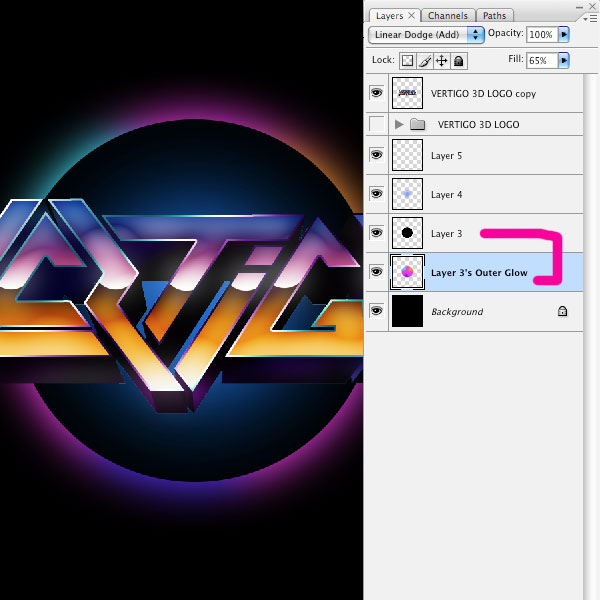The height and width of the screenshot is (600, 600).
Task: Click the Background layer lock icon
Action: tap(562, 311)
